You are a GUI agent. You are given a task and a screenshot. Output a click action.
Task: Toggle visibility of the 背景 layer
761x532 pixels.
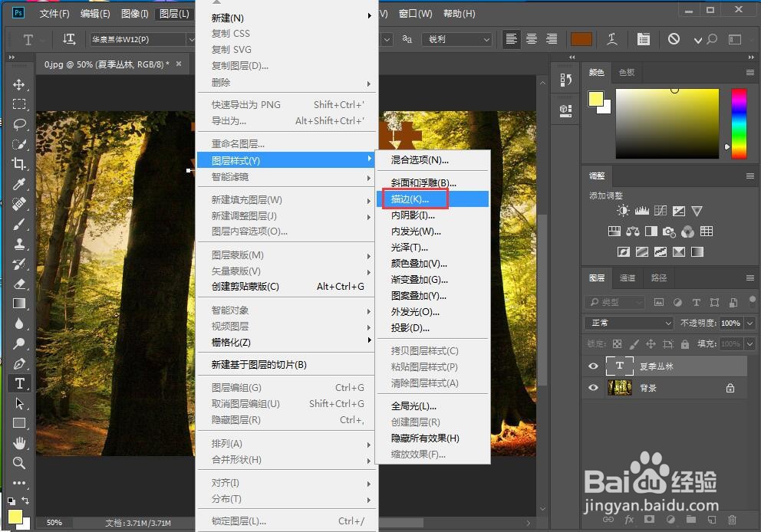(x=592, y=387)
